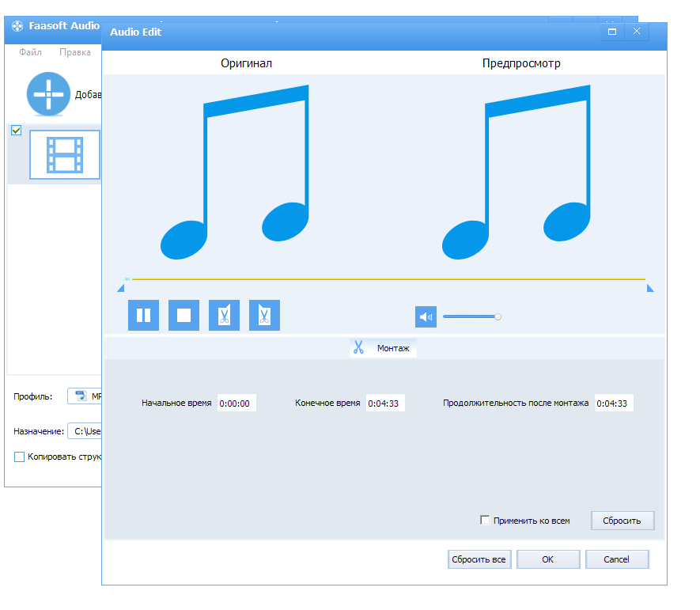Adjust the volume slider
Image resolution: width=700 pixels, height=610 pixels.
472,316
